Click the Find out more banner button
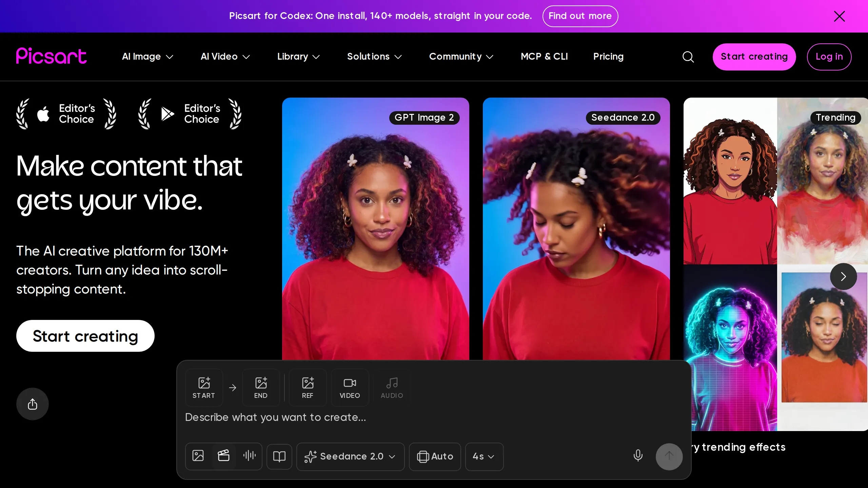The image size is (868, 488). (x=580, y=16)
